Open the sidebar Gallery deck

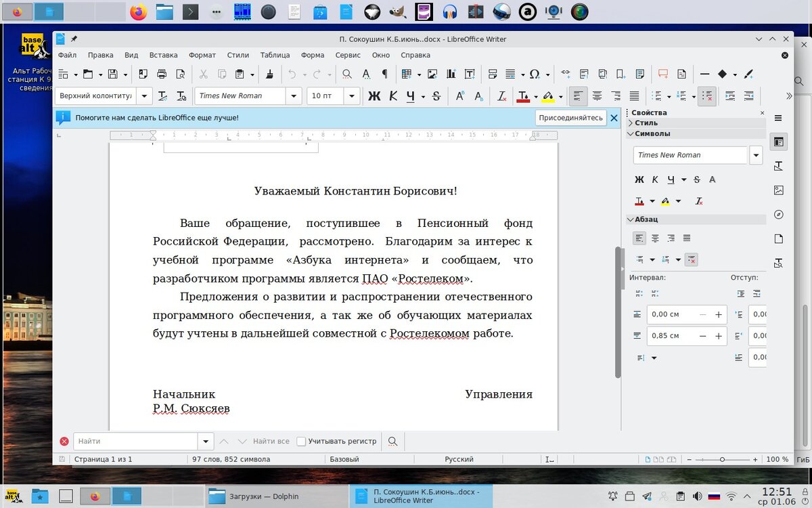click(x=779, y=190)
